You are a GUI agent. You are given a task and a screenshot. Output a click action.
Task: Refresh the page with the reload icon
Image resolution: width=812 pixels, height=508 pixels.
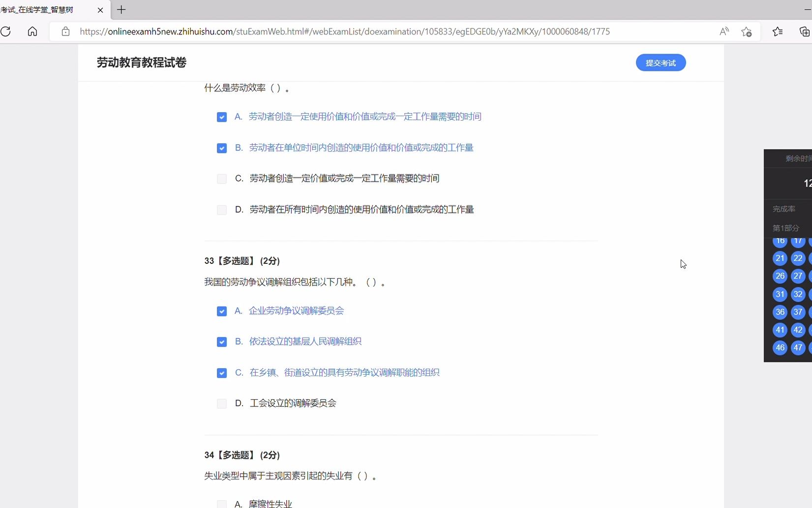coord(6,32)
